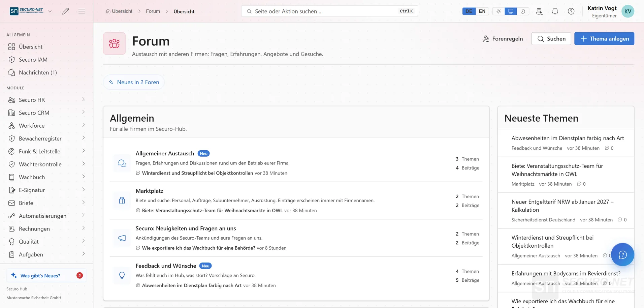Screen dimensions: 644x308
Task: Click the Allgemeiner Austausch speech-bubble icon
Action: (122, 163)
